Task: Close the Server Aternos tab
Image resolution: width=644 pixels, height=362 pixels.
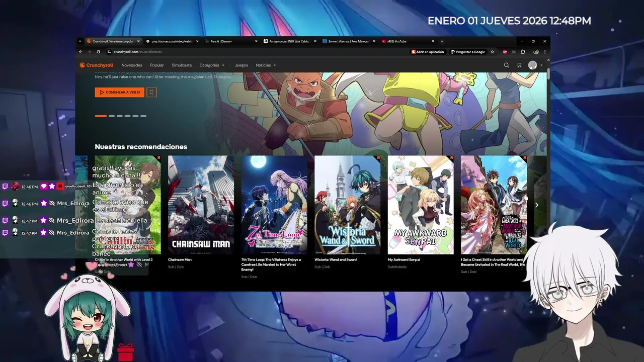Action: (x=374, y=41)
